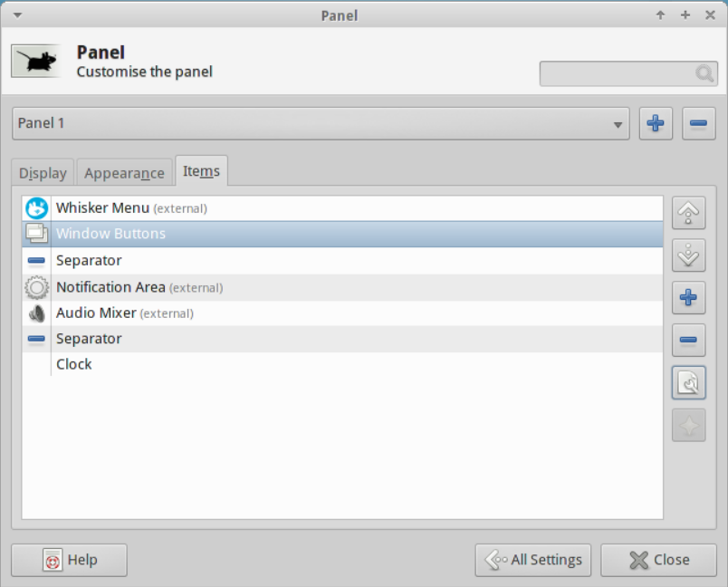This screenshot has height=587, width=728.
Task: Open All Settings
Action: (533, 560)
